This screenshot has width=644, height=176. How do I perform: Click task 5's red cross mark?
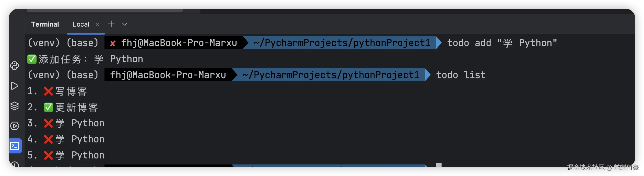coord(48,155)
